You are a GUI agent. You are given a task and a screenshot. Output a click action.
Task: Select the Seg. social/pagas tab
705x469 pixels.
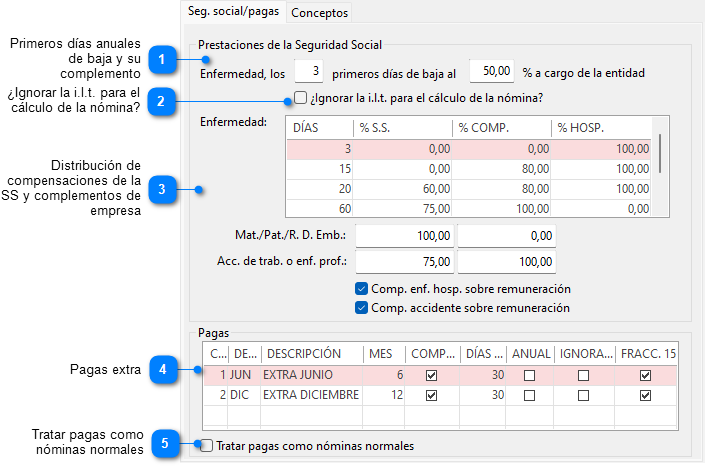(x=231, y=12)
